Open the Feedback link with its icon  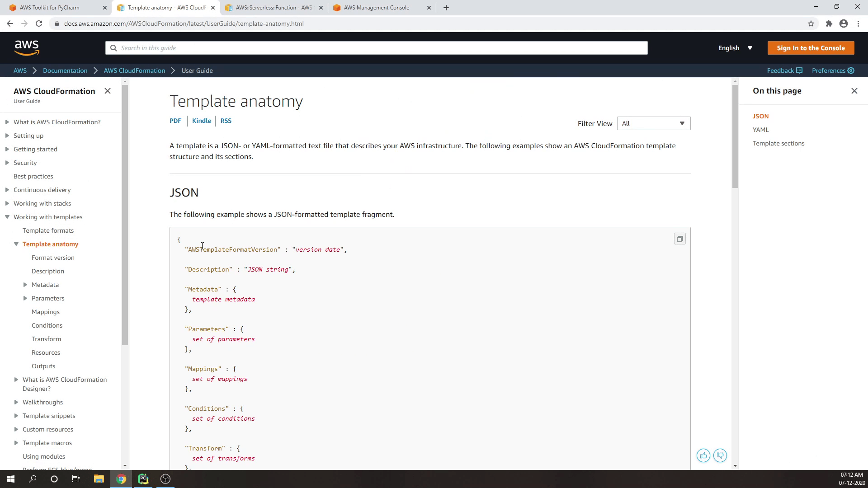(x=784, y=70)
